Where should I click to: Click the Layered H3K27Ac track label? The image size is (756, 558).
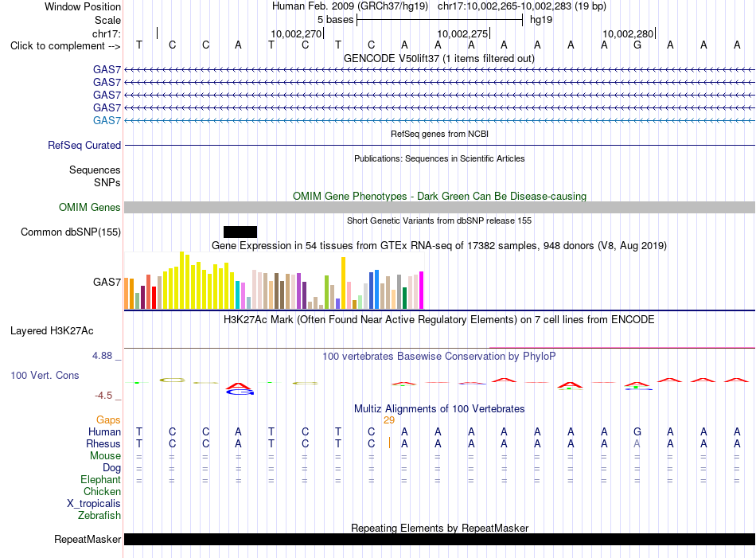[52, 331]
